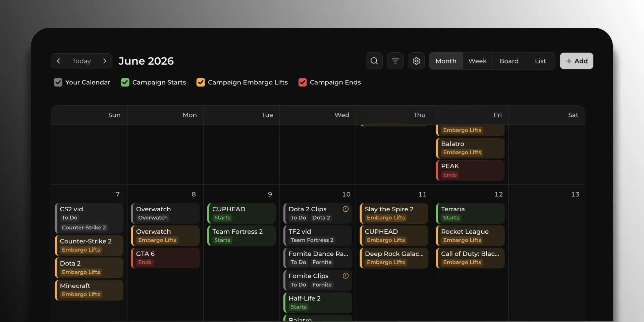Jump to Today

point(82,61)
